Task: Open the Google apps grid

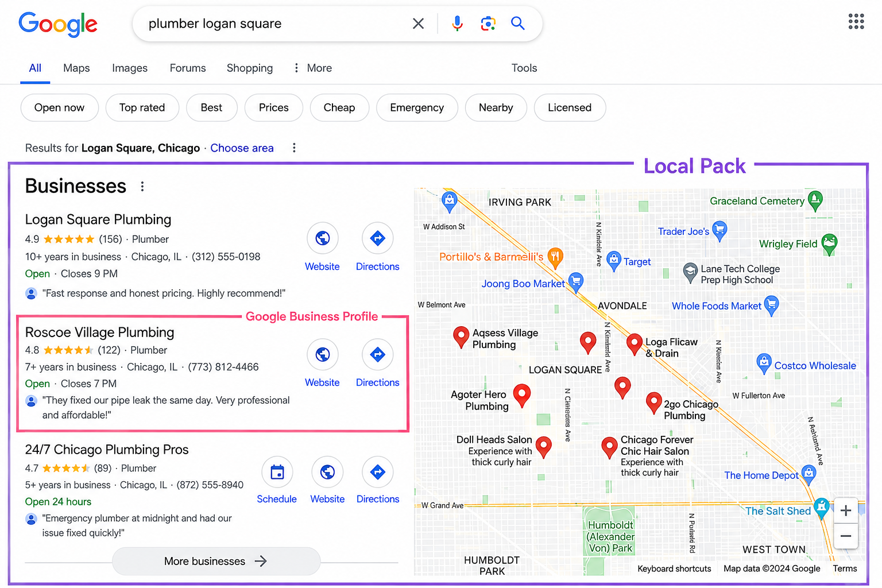Action: pos(856,22)
